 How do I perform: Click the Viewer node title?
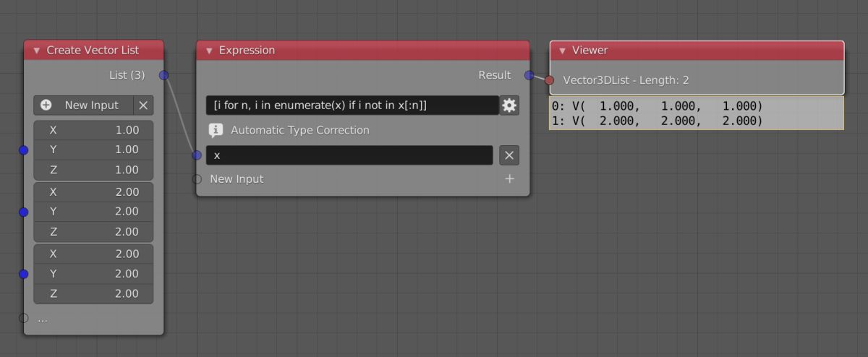click(590, 51)
